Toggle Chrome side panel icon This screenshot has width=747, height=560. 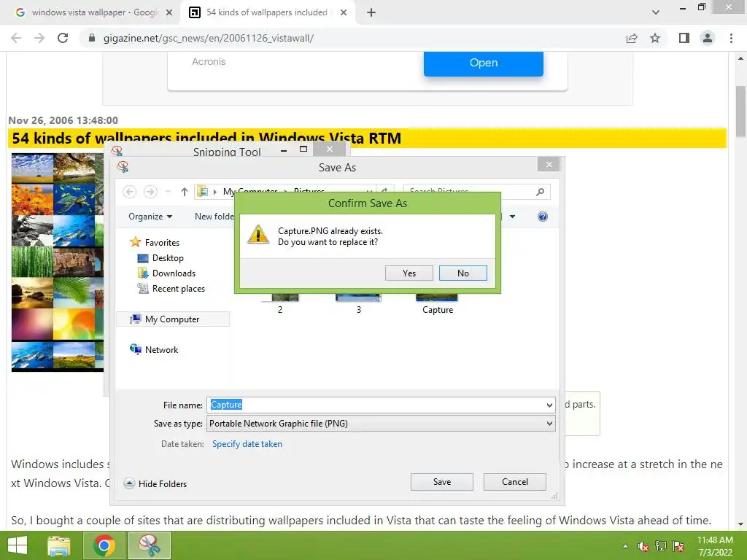684,38
